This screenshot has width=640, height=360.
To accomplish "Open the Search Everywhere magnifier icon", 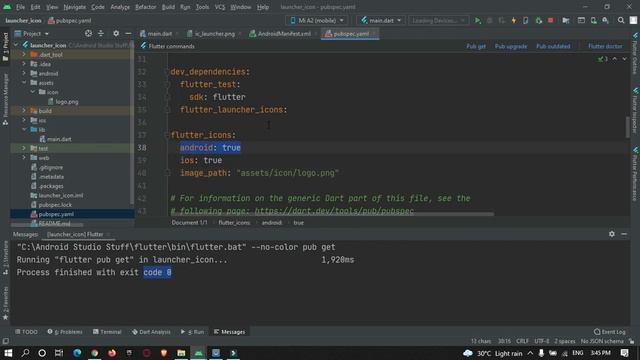I will [x=621, y=20].
